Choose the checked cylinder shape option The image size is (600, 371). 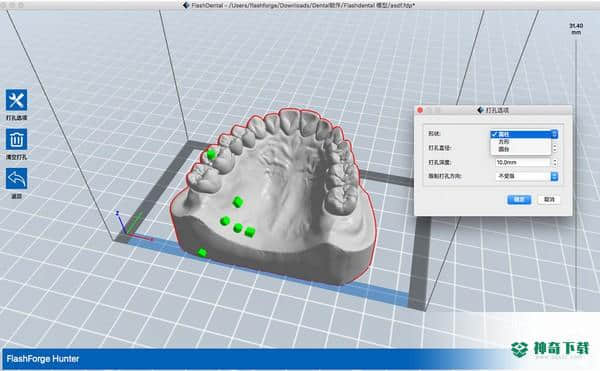pos(521,134)
